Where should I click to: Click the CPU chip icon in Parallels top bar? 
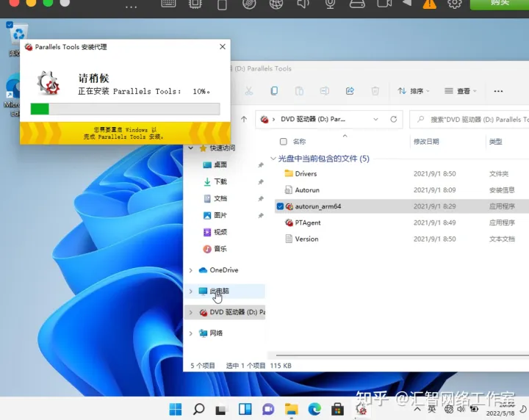[x=195, y=4]
